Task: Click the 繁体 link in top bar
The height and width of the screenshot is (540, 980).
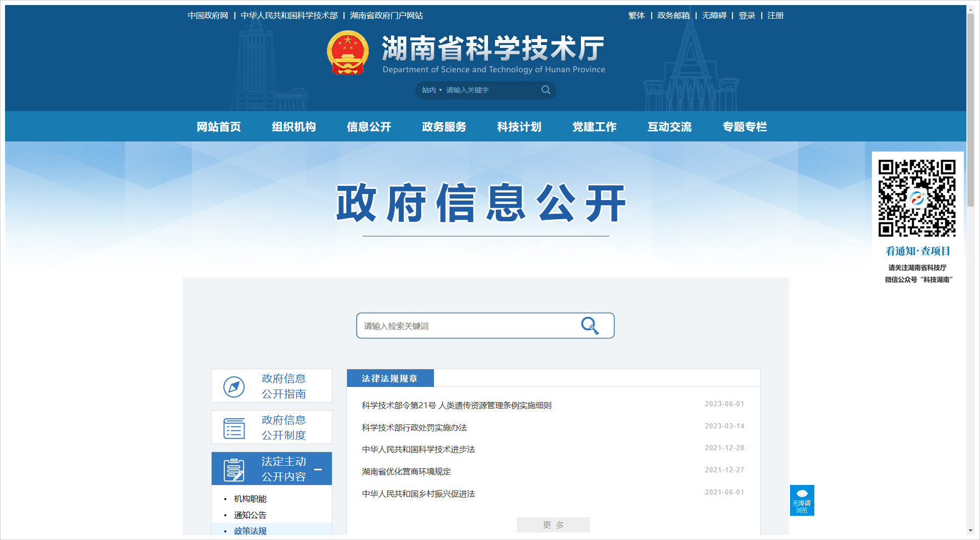Action: tap(636, 16)
